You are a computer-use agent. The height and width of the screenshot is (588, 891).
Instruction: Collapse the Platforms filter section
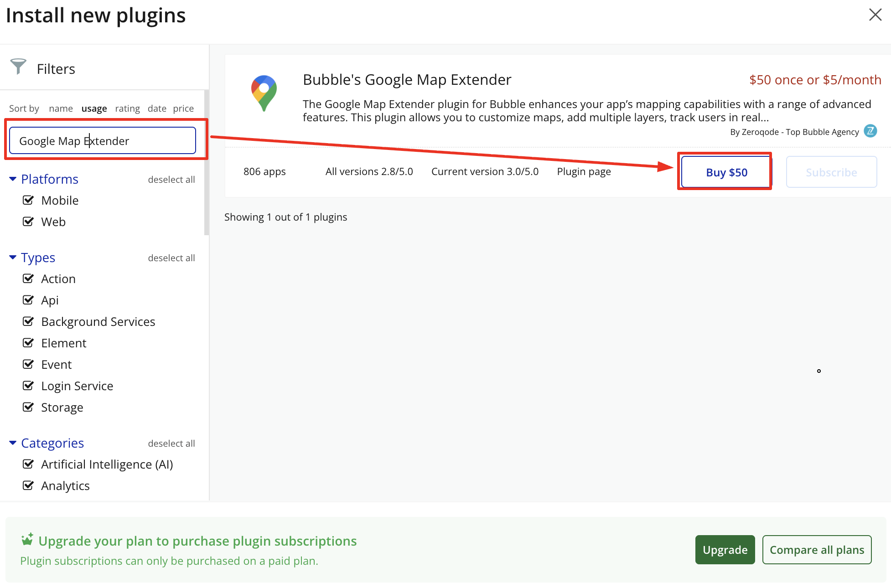(13, 179)
